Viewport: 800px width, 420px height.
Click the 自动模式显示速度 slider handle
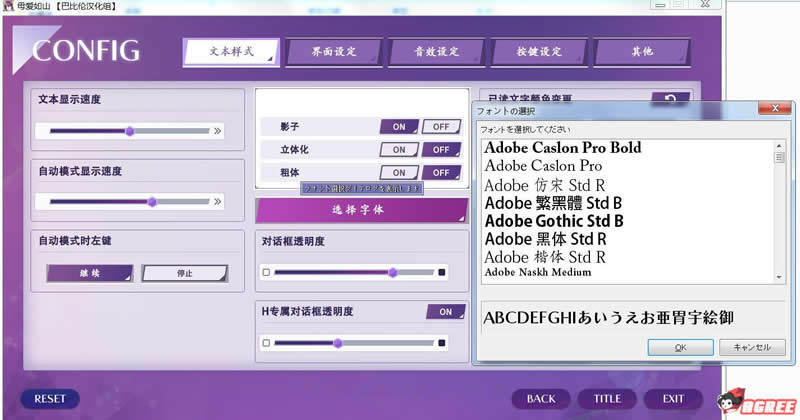152,202
